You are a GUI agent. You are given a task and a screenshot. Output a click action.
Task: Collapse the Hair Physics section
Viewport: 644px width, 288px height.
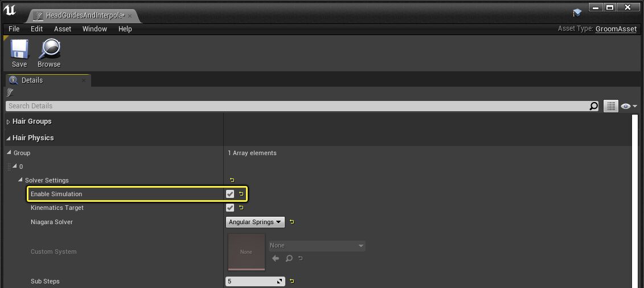point(8,138)
